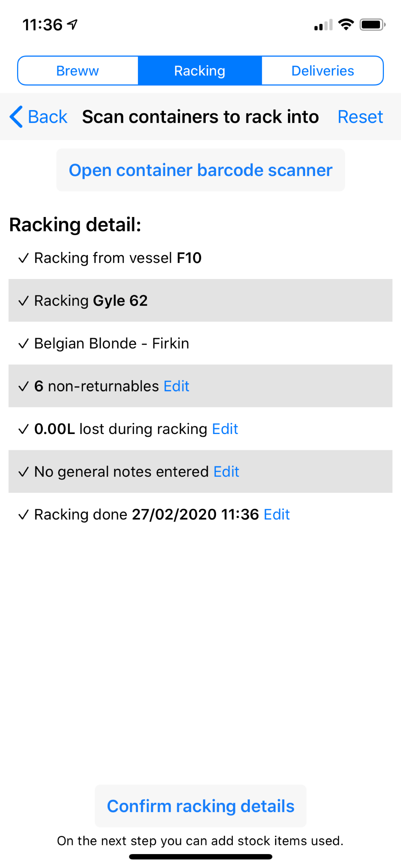
Task: Tap checkmark beside Racking Gyle 62
Action: pyautogui.click(x=24, y=301)
